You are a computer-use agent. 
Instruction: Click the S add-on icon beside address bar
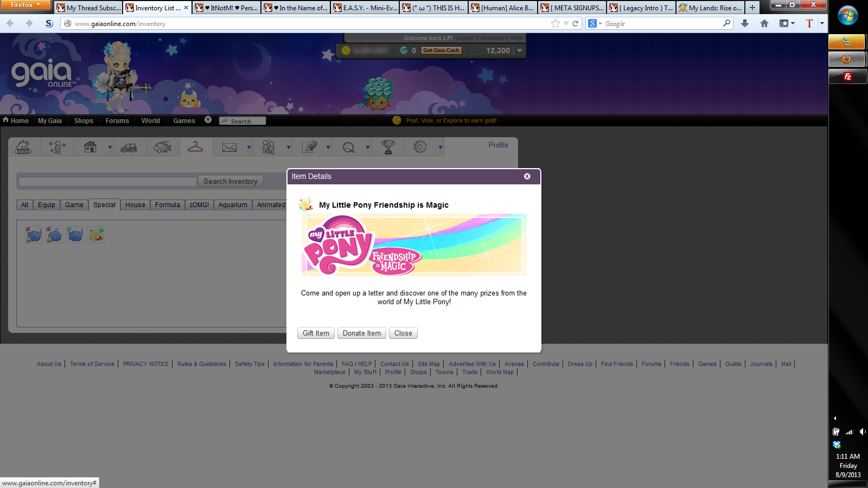point(49,23)
